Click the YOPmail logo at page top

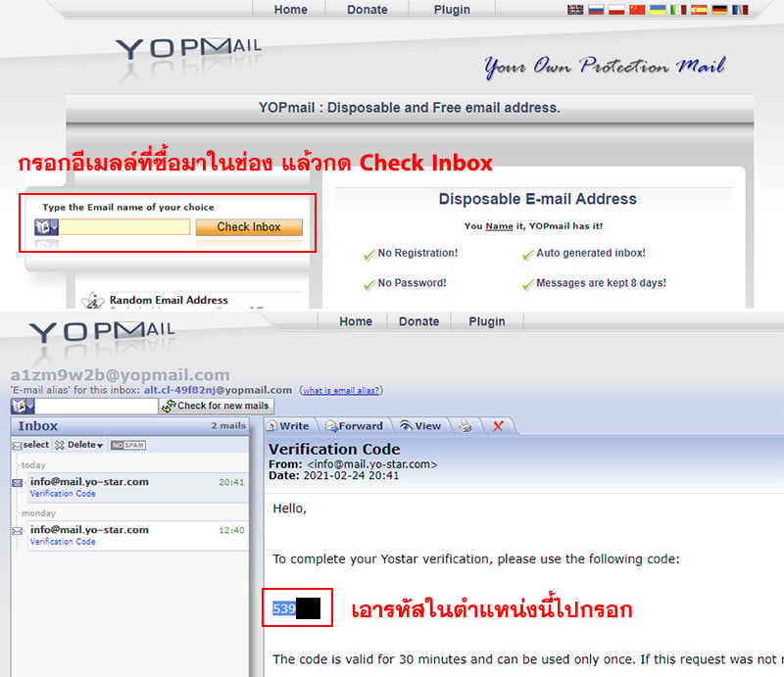tap(189, 49)
